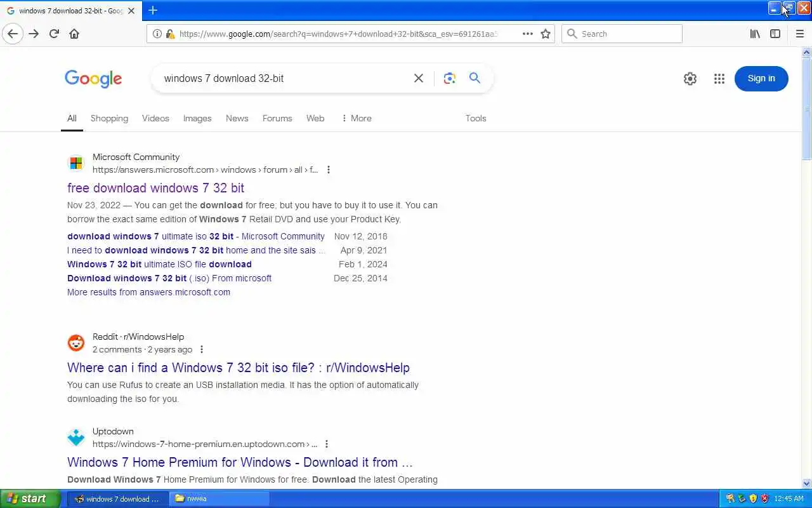
Task: Open options for Microsoft Community result
Action: point(329,170)
